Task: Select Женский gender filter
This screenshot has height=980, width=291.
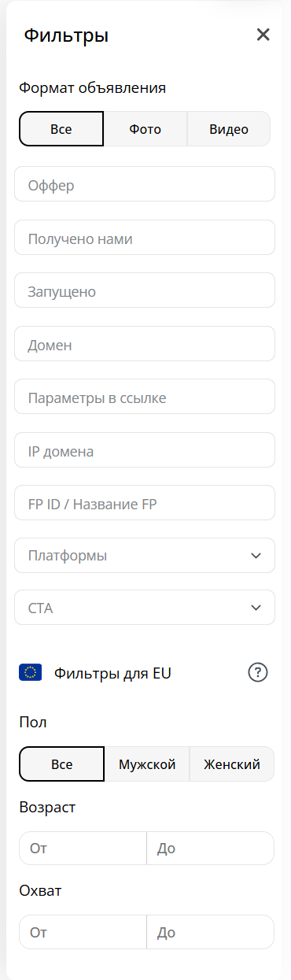Action: pyautogui.click(x=232, y=764)
